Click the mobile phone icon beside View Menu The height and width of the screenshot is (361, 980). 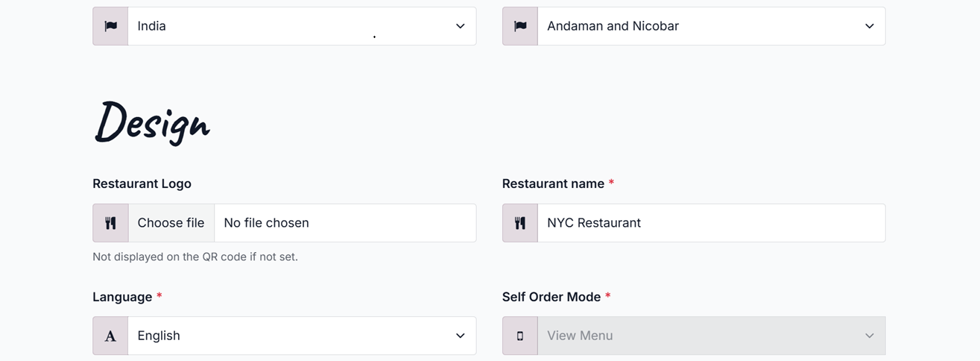coord(520,336)
